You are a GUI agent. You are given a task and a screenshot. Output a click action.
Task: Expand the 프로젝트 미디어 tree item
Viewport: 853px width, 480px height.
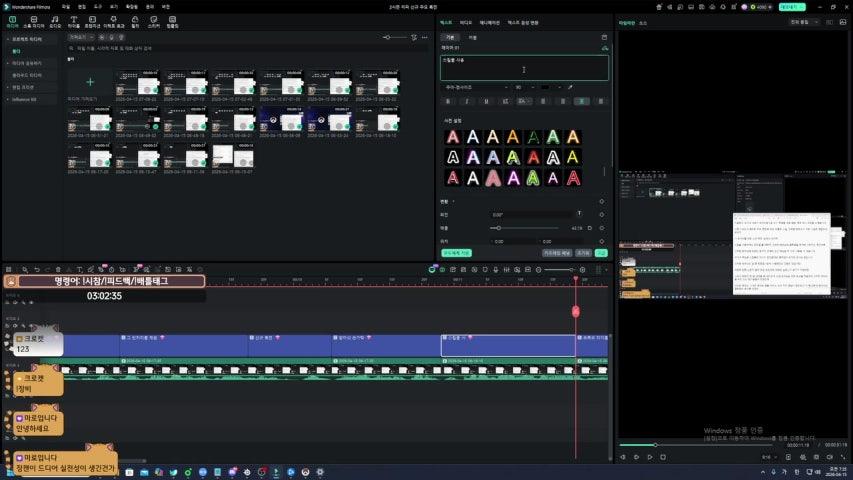tap(6, 39)
